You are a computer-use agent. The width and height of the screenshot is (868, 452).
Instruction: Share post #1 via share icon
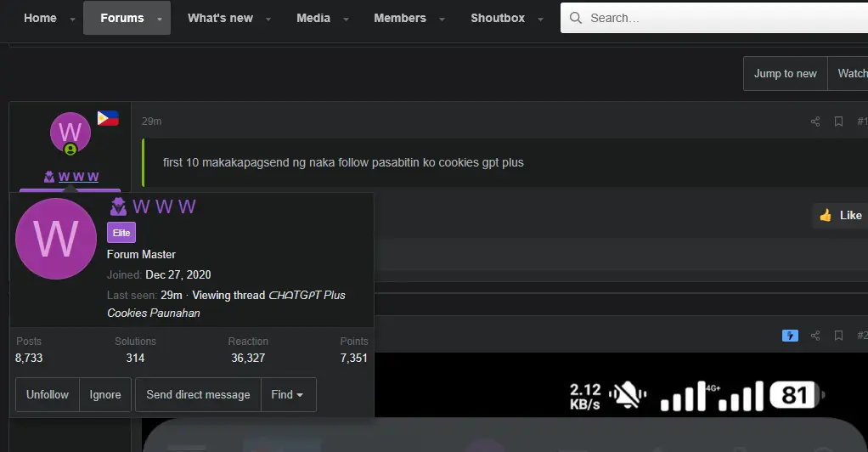815,121
